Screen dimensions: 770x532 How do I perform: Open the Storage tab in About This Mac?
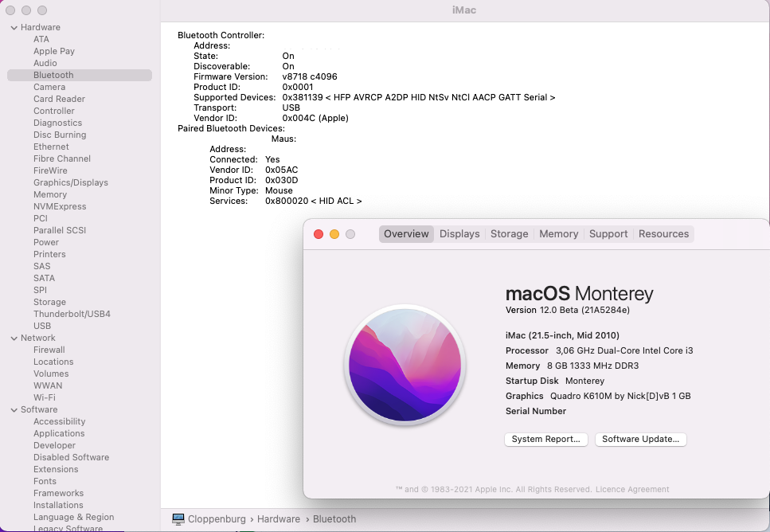point(510,234)
